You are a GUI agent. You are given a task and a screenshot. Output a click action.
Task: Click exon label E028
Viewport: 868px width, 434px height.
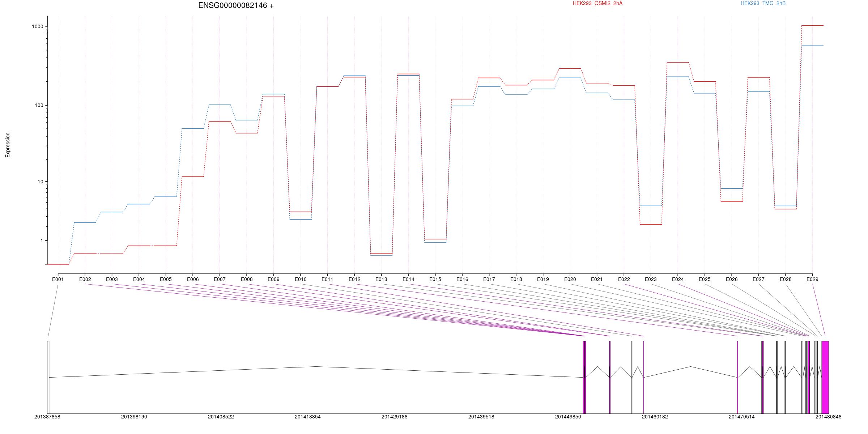[x=786, y=279]
